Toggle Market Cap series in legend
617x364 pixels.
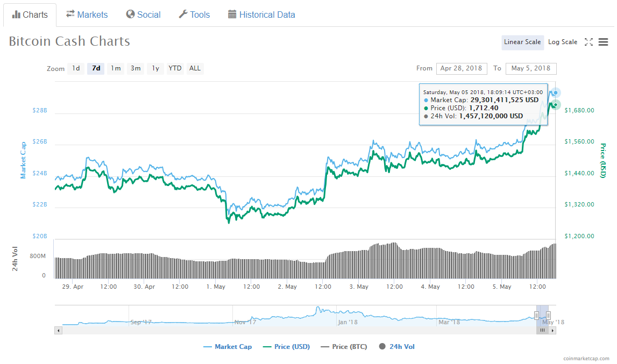[x=228, y=347]
